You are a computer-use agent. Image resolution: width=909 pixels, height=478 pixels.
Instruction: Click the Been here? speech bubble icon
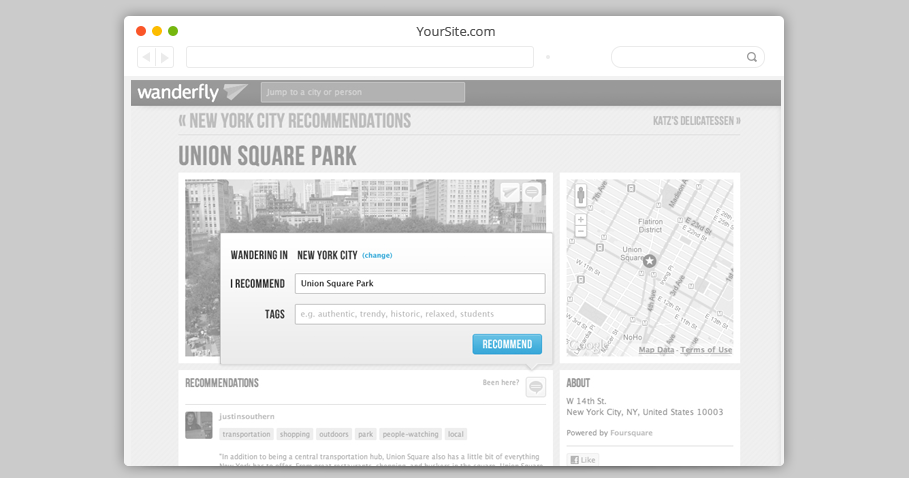[x=536, y=386]
